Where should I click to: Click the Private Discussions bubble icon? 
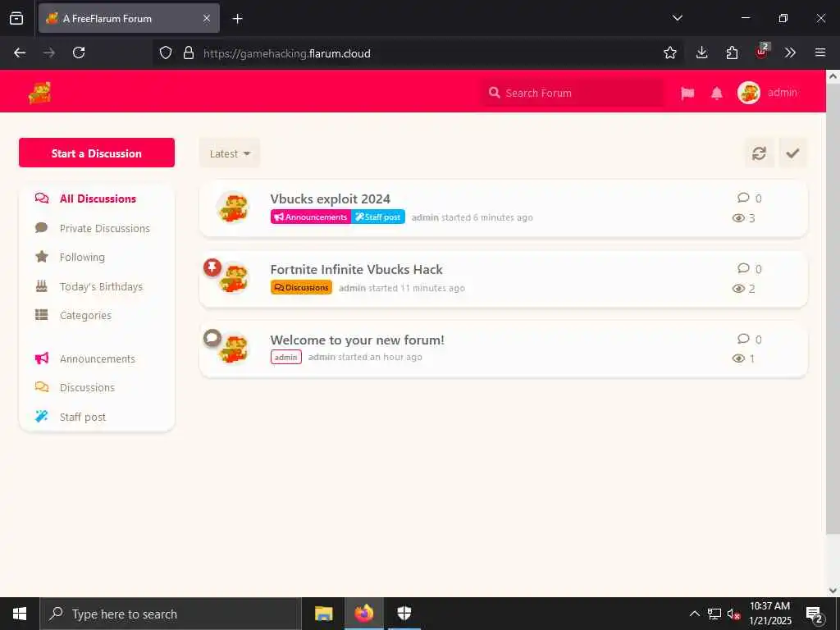(x=42, y=228)
